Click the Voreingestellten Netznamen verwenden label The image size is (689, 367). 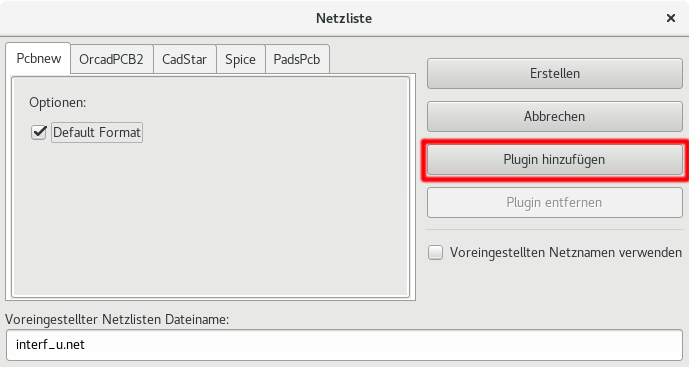click(x=566, y=252)
